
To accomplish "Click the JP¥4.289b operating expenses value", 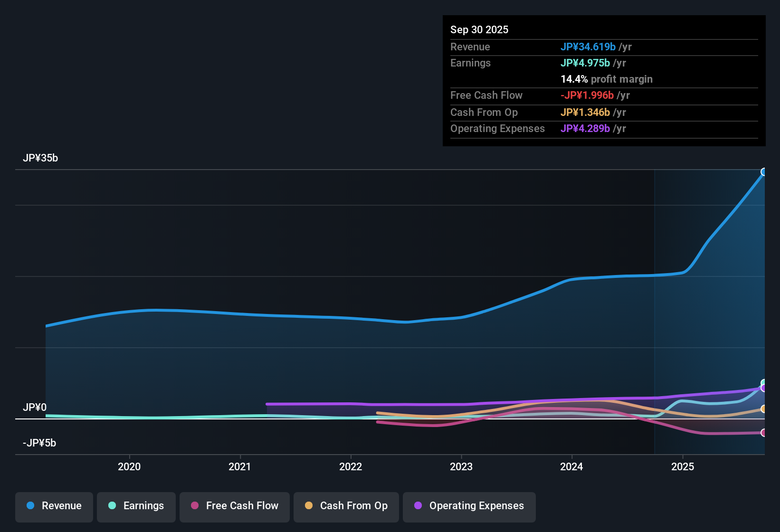I will [585, 128].
